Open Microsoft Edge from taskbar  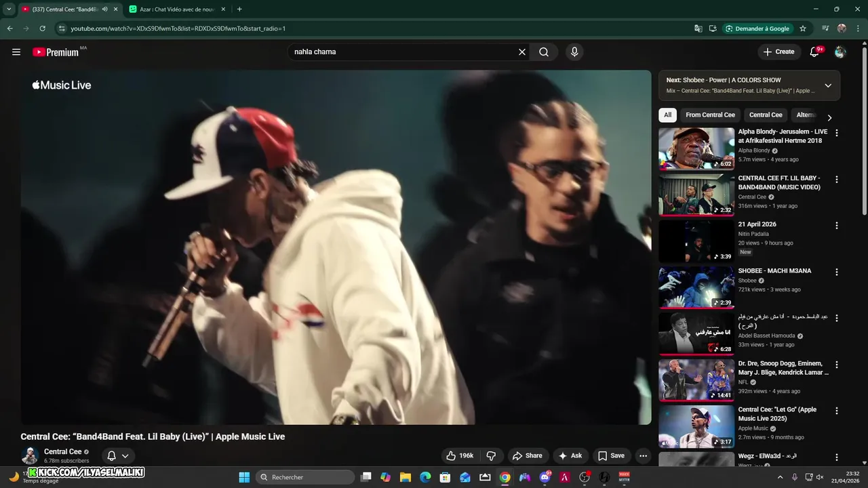425,477
